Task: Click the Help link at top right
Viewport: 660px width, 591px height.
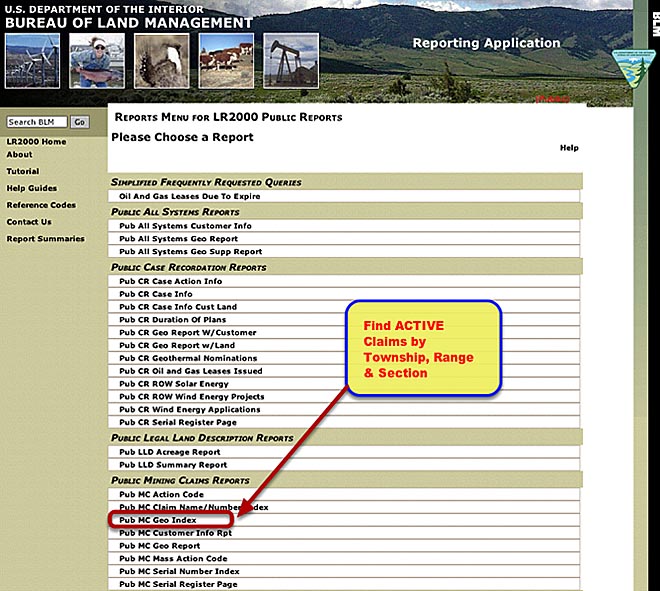Action: pyautogui.click(x=569, y=148)
